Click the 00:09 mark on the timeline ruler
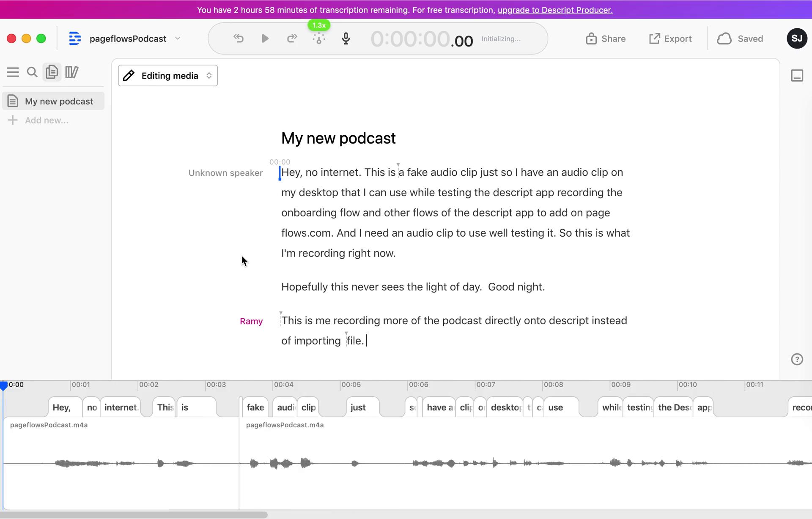The image size is (812, 519). (x=620, y=385)
